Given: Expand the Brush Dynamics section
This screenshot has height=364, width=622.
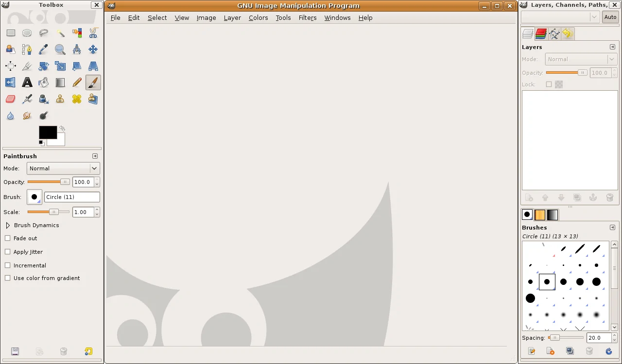Looking at the screenshot, I should point(8,225).
